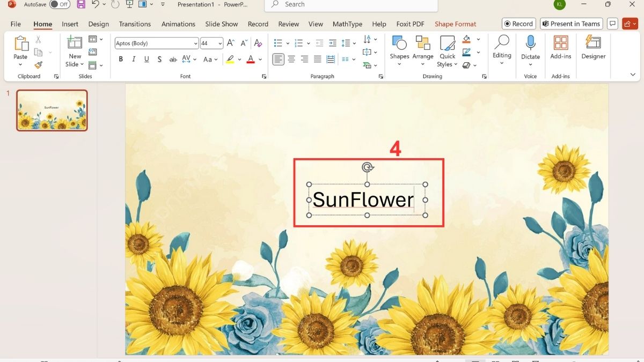Click the Quick Styles icon

click(x=448, y=43)
